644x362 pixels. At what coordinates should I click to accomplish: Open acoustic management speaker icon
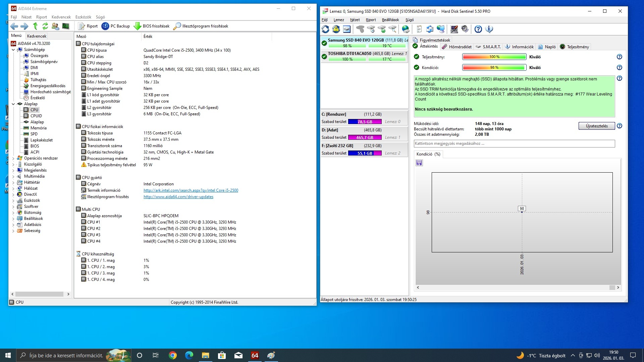tap(464, 29)
